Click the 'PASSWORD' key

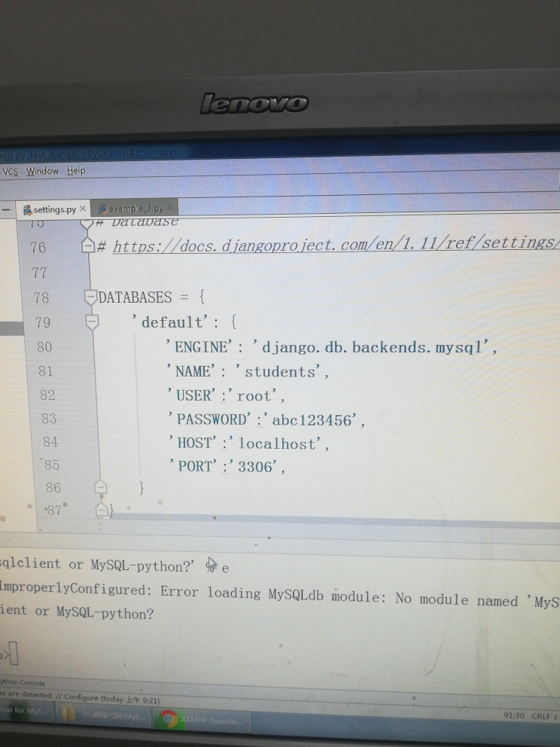209,419
